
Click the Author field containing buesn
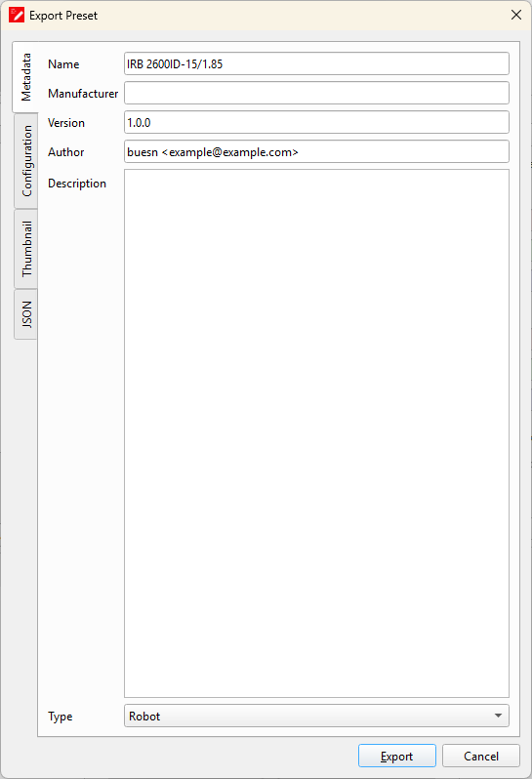point(316,151)
